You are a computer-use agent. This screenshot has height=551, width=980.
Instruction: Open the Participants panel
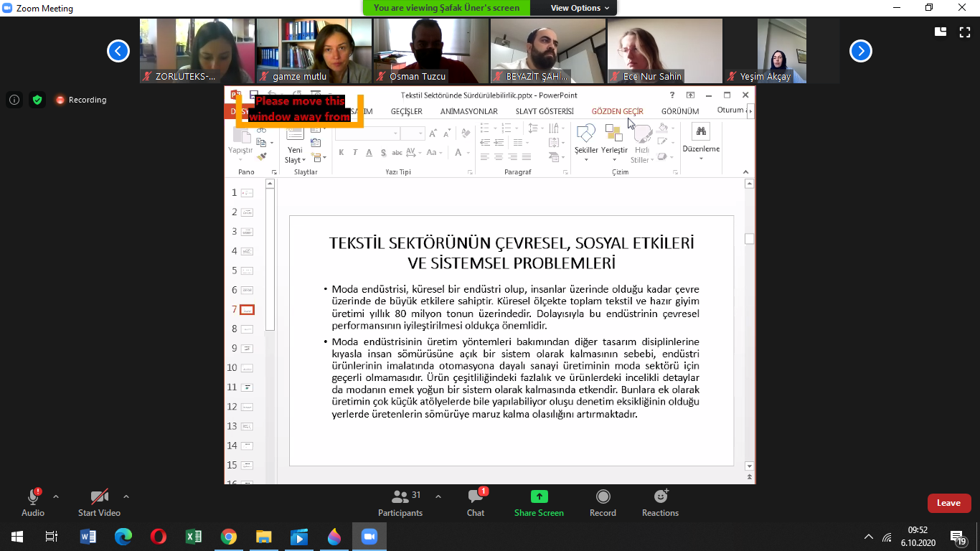click(400, 502)
